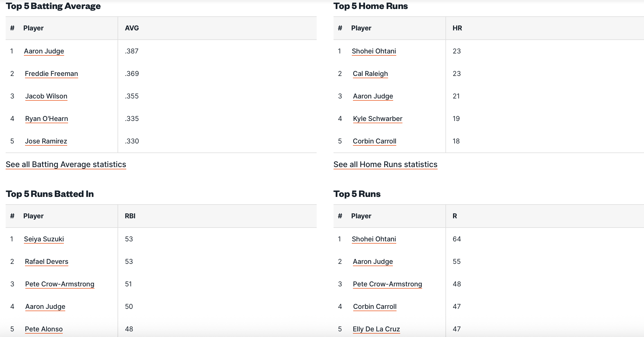Click Cal Raleigh's player link
The image size is (644, 337).
point(370,74)
